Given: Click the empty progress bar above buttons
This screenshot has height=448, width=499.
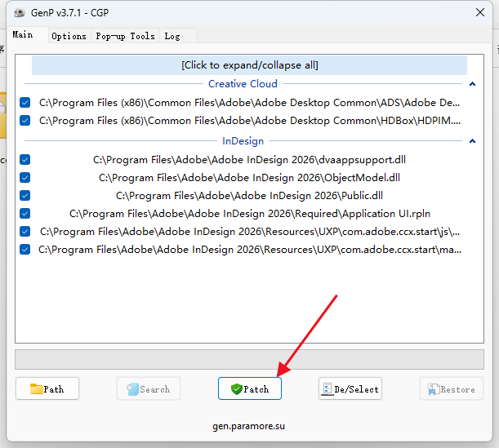Looking at the screenshot, I should (x=250, y=360).
